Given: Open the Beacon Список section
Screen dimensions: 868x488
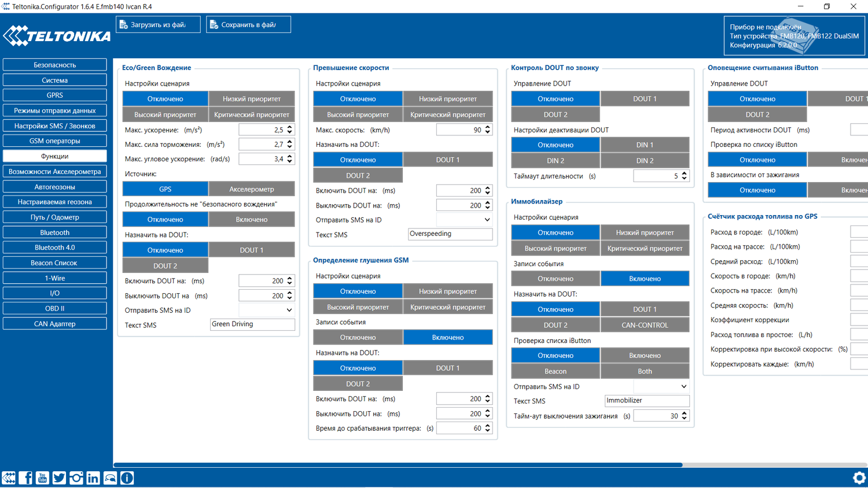Looking at the screenshot, I should (54, 263).
